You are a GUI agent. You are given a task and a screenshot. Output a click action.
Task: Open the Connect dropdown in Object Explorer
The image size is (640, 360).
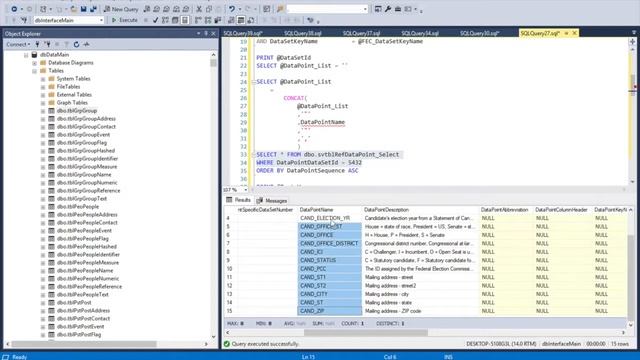point(18,44)
